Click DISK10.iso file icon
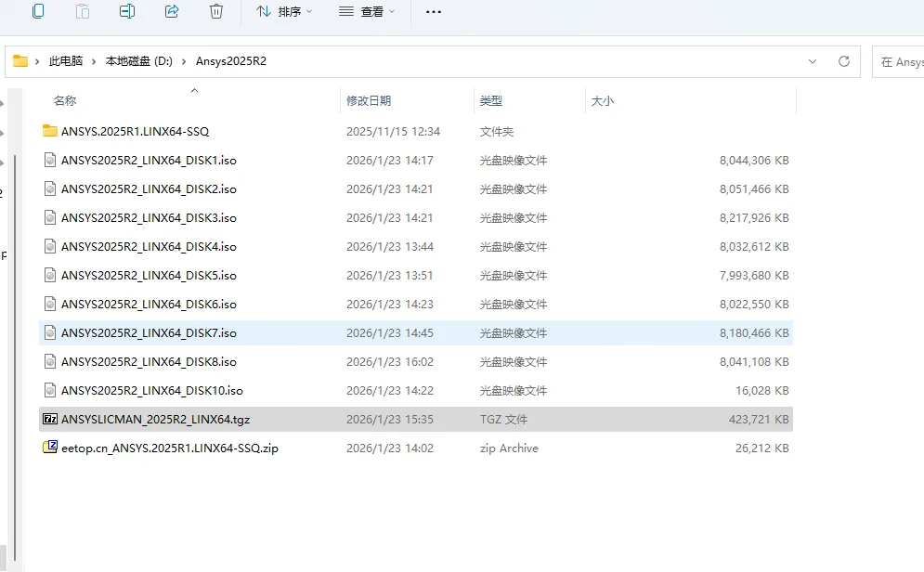Screen dimensions: 924x572 pyautogui.click(x=50, y=391)
